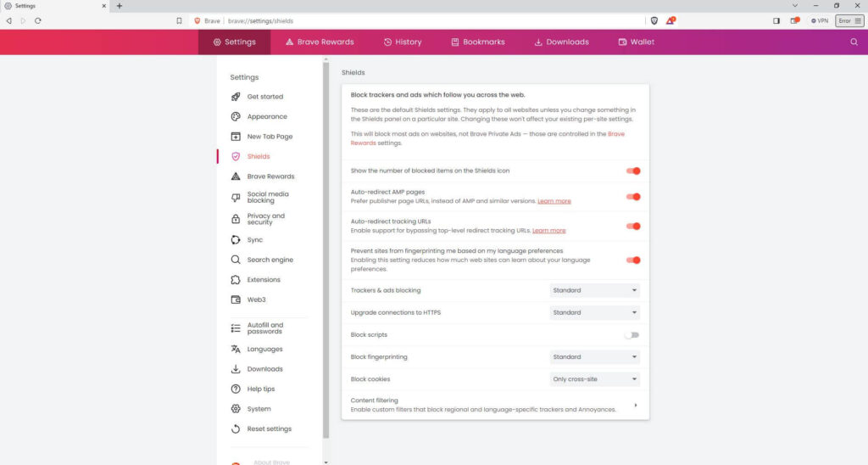Click the New Tab Page icon

click(236, 137)
